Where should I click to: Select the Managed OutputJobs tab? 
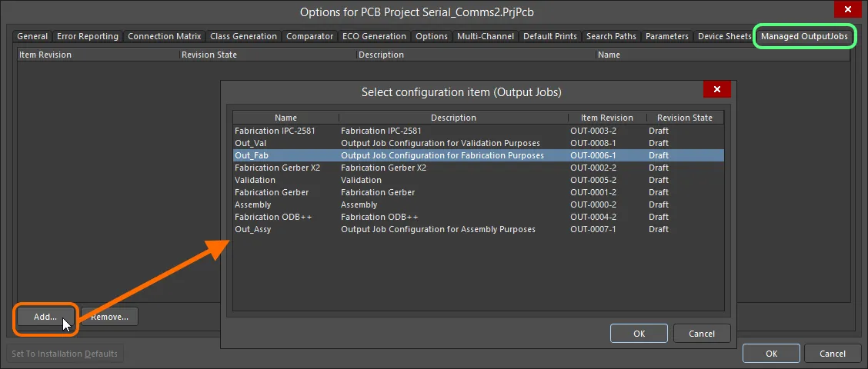coord(804,36)
